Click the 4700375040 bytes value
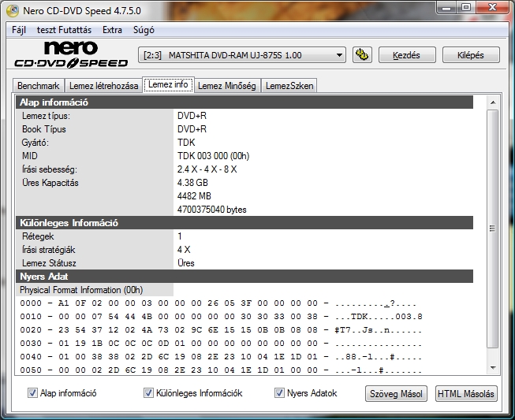This screenshot has height=420, width=515. 212,210
